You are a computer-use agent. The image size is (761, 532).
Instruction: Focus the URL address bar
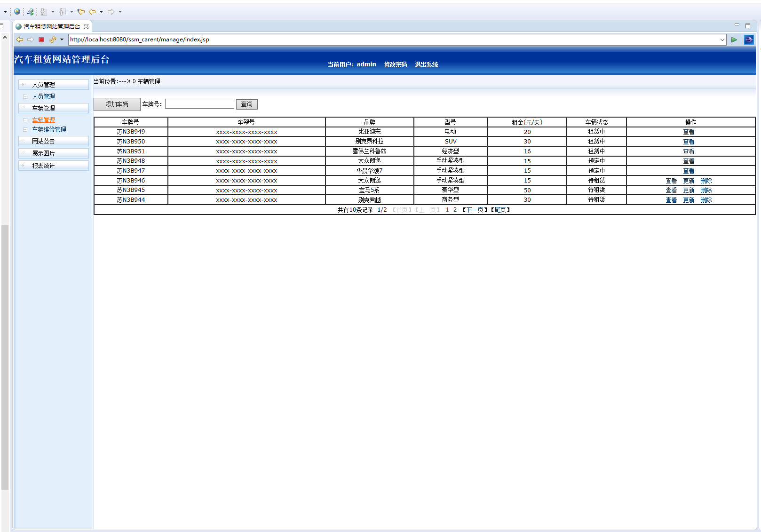click(x=393, y=40)
